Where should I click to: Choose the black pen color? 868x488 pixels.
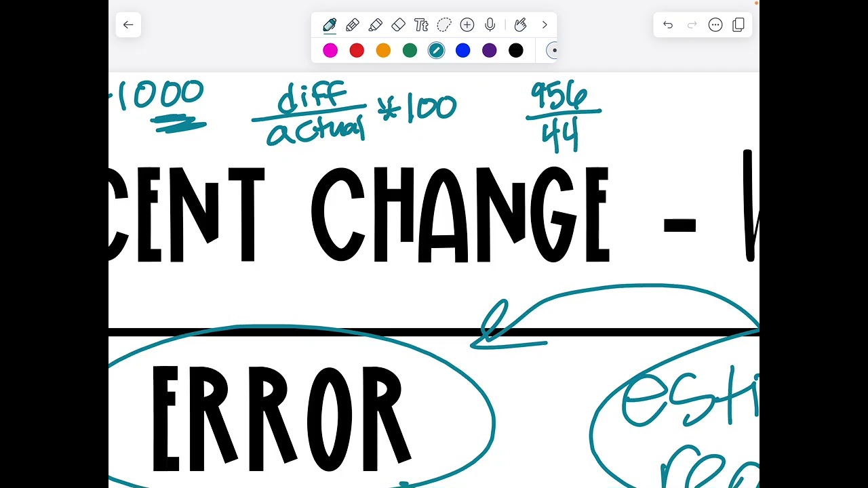click(x=516, y=50)
